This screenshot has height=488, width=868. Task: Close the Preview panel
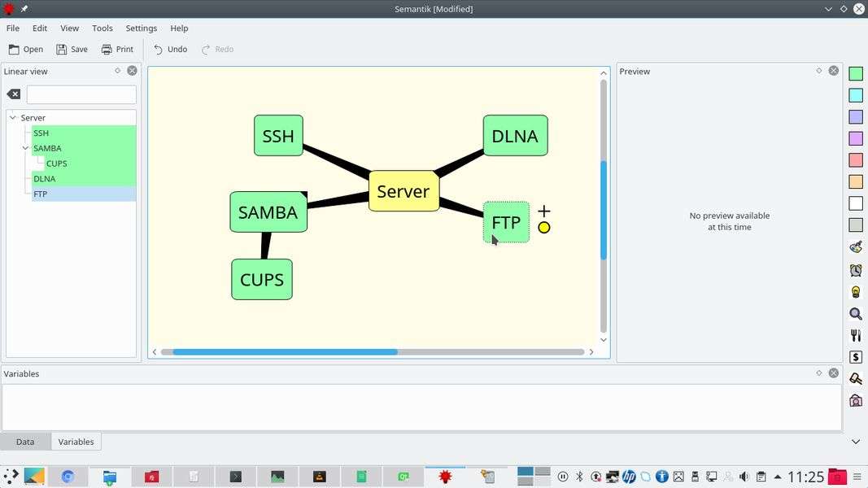click(834, 71)
